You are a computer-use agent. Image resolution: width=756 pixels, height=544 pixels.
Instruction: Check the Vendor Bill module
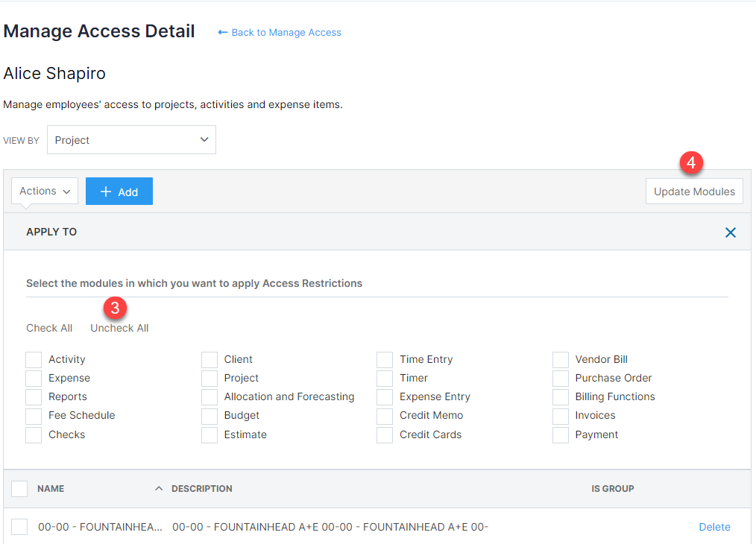560,359
